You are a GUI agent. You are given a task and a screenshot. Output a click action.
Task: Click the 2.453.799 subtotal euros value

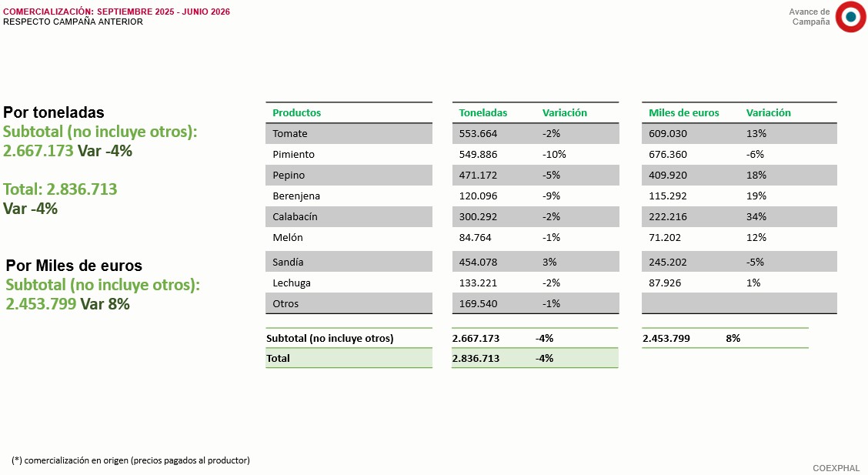(666, 338)
